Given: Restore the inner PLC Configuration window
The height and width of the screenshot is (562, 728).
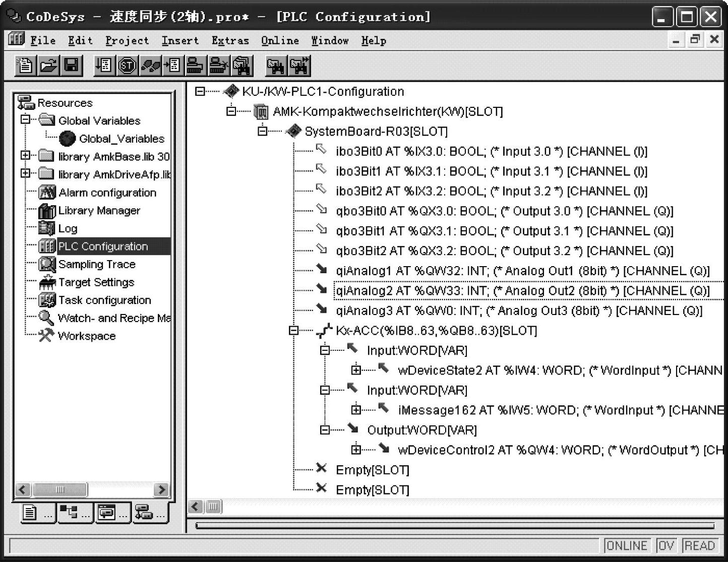Looking at the screenshot, I should (x=695, y=39).
